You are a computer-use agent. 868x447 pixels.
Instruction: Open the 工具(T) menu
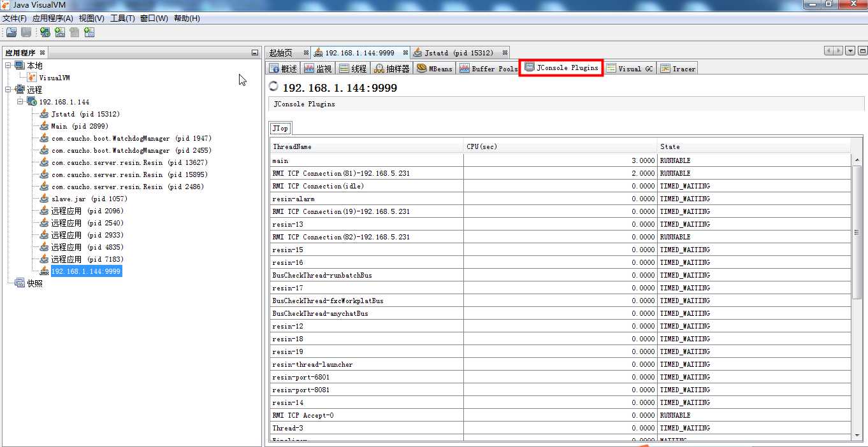(x=122, y=18)
